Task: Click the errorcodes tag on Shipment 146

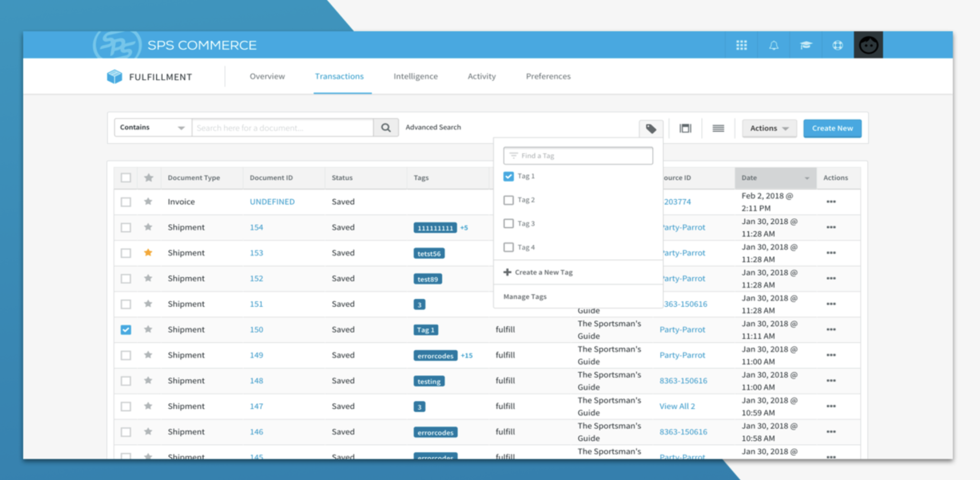Action: point(435,432)
